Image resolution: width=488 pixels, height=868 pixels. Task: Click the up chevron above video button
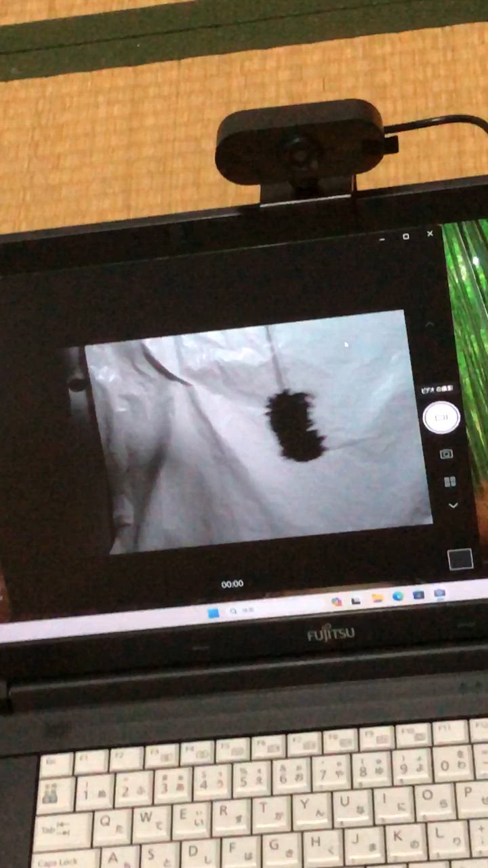[429, 324]
